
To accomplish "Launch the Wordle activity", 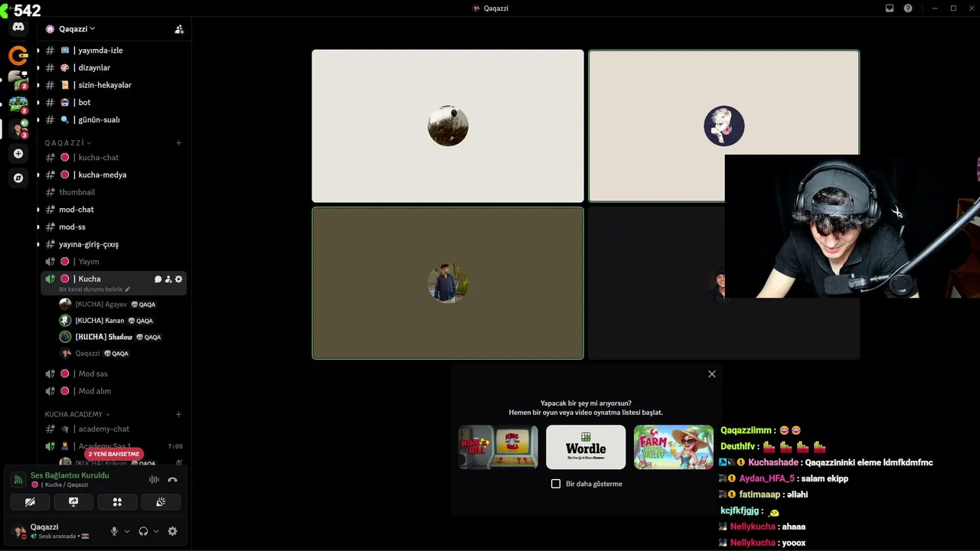I will [586, 447].
